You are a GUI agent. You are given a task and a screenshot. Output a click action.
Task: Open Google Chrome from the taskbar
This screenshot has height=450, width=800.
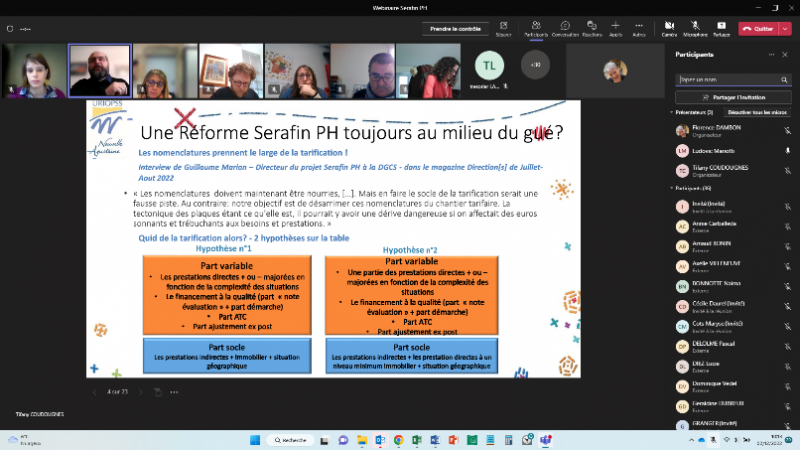398,440
